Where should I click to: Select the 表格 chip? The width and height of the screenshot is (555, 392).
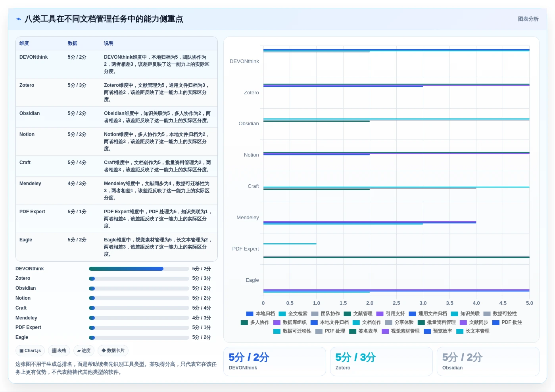point(59,351)
